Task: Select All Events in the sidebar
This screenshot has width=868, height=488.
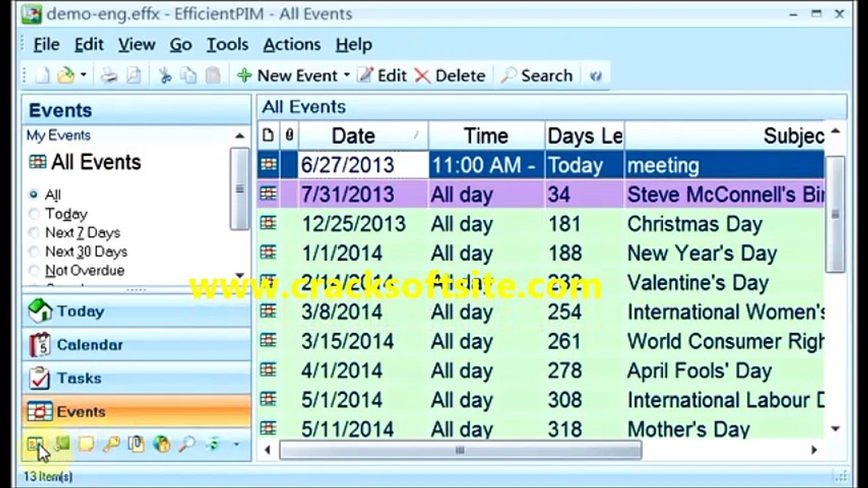Action: [85, 162]
